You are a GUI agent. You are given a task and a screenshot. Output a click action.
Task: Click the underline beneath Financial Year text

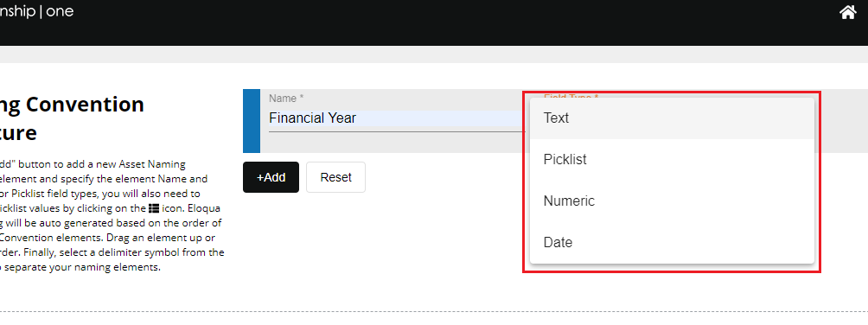click(396, 131)
